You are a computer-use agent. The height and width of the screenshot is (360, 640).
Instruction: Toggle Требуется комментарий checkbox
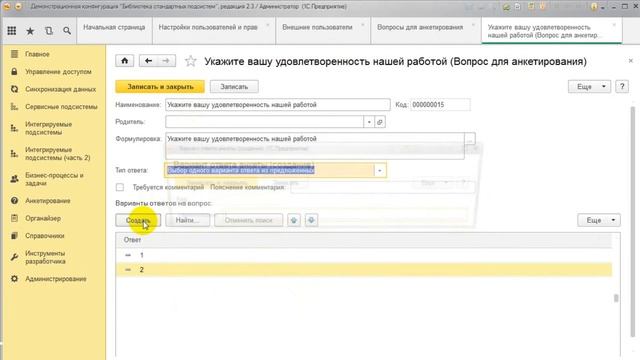120,187
